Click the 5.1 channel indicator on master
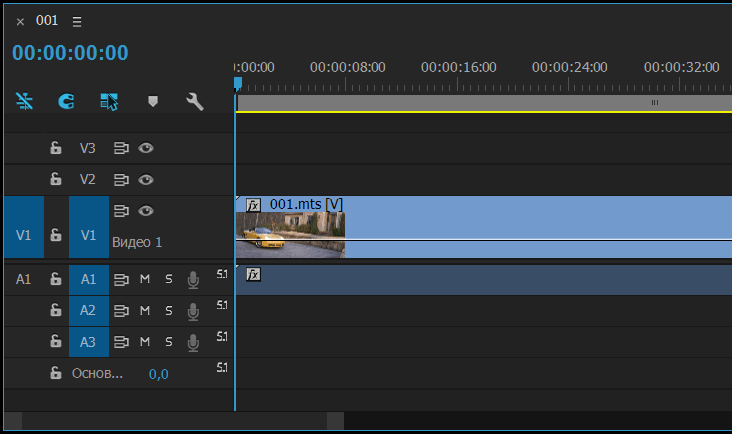Image resolution: width=732 pixels, height=434 pixels. click(x=222, y=368)
